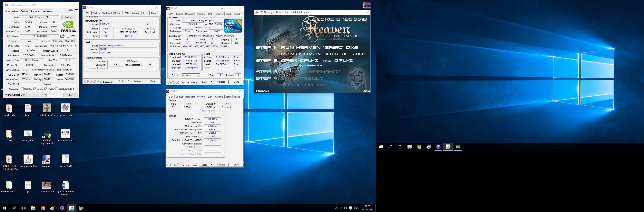Select the paint.net desktop icon

tap(47, 159)
